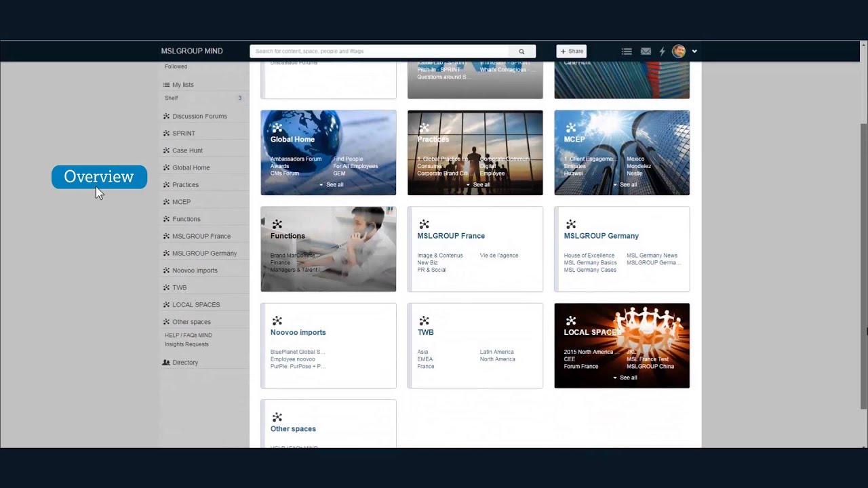The width and height of the screenshot is (868, 488).
Task: Open LOCAL SPACES in the sidebar
Action: tap(196, 305)
